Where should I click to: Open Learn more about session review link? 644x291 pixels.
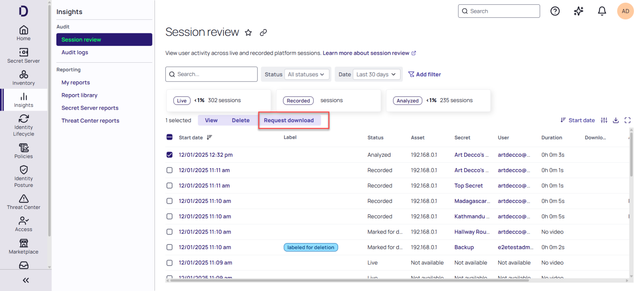pos(366,53)
